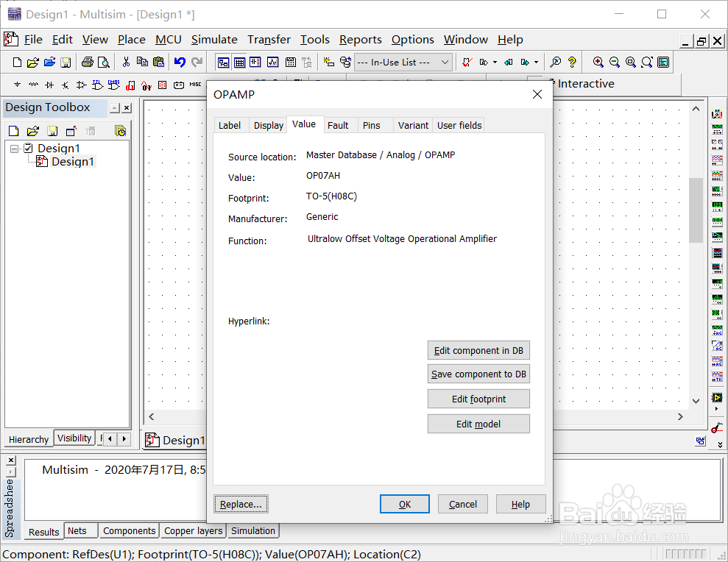Click Save component to DB

tap(478, 374)
